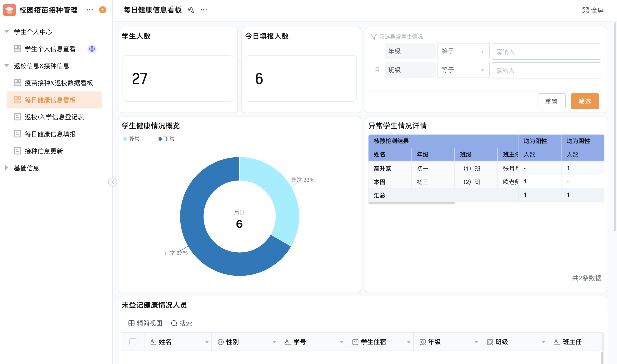
Task: Open the 年级 column header dropdown arrow
Action: pyautogui.click(x=476, y=342)
